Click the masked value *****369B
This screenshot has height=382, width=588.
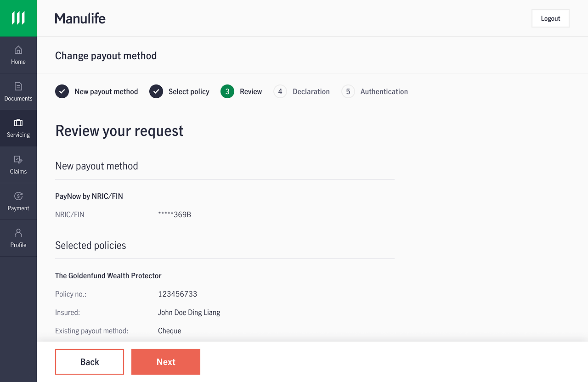pos(175,214)
